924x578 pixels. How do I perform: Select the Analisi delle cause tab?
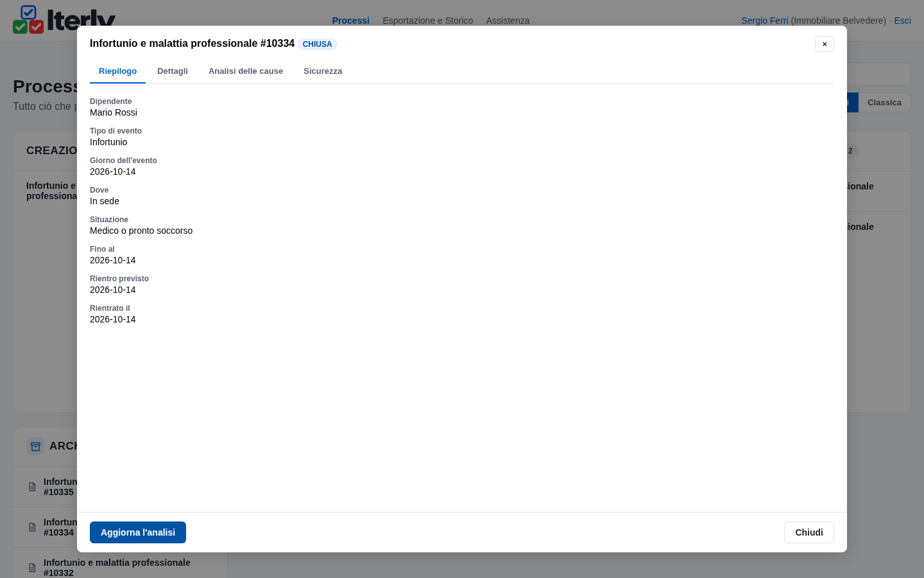(246, 71)
